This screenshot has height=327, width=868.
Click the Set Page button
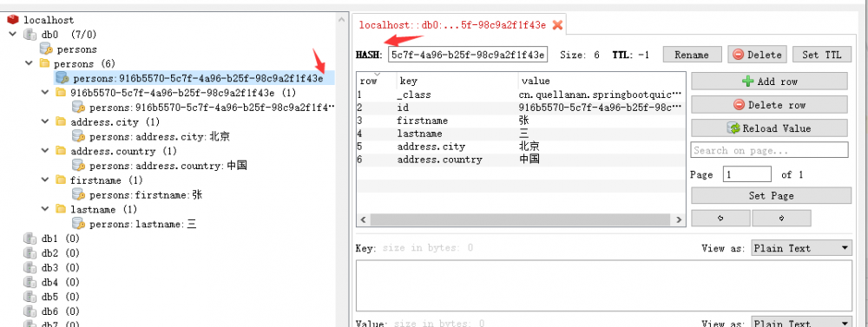click(x=771, y=196)
